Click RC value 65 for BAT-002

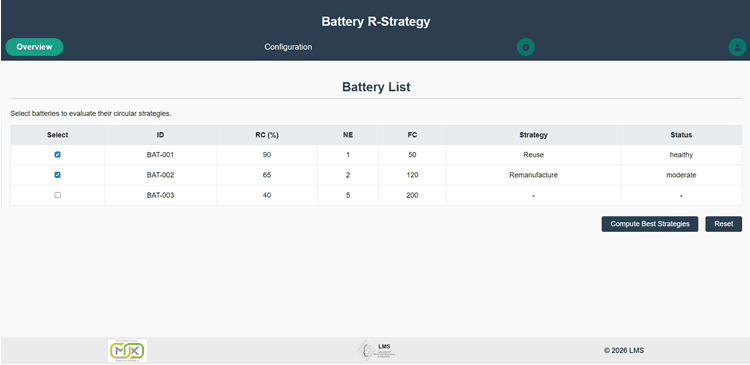click(x=267, y=175)
